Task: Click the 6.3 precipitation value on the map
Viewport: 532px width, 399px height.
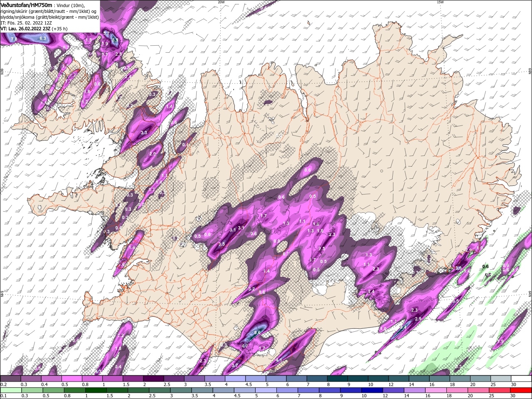Action: (42, 38)
